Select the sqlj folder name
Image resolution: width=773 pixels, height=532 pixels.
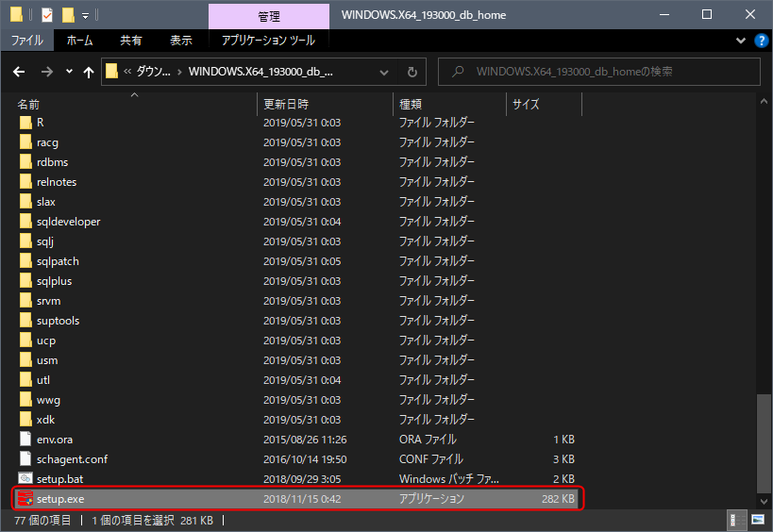click(x=45, y=241)
